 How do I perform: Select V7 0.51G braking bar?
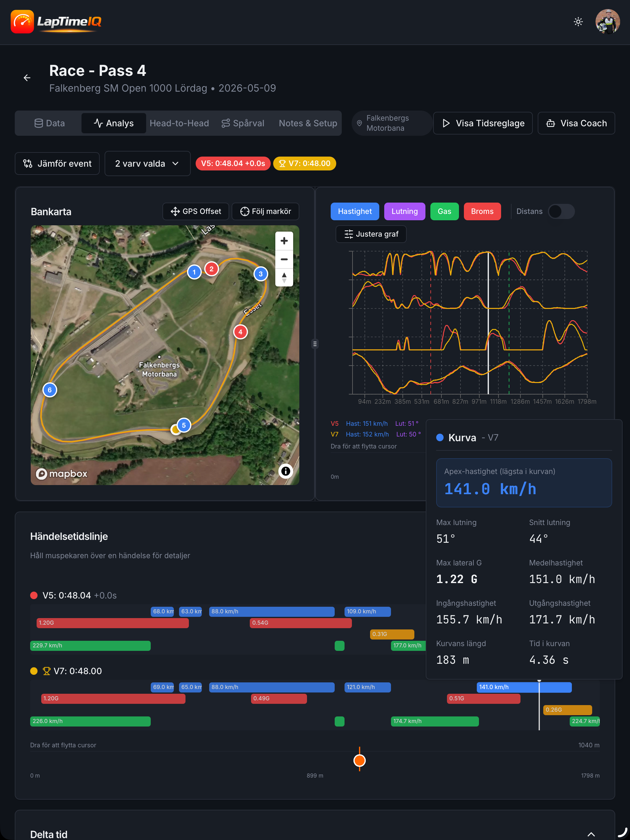[x=483, y=698]
